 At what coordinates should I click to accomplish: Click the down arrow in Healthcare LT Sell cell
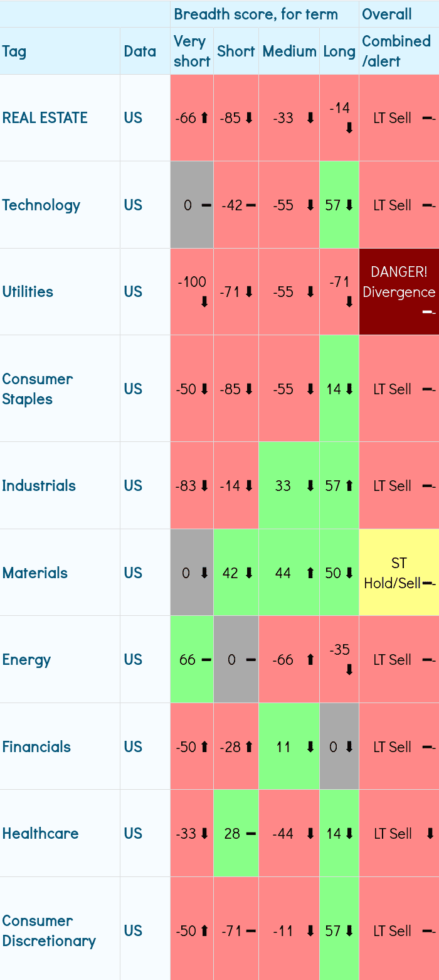[430, 834]
